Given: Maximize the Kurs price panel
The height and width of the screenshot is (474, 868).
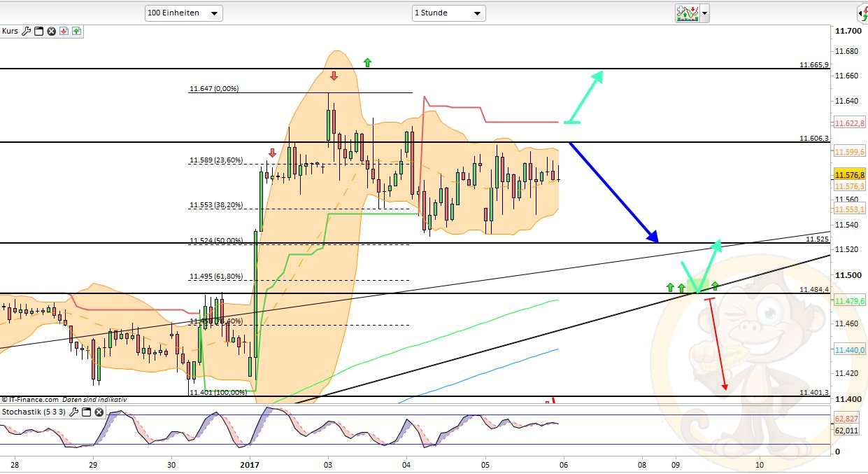Looking at the screenshot, I should 38,31.
